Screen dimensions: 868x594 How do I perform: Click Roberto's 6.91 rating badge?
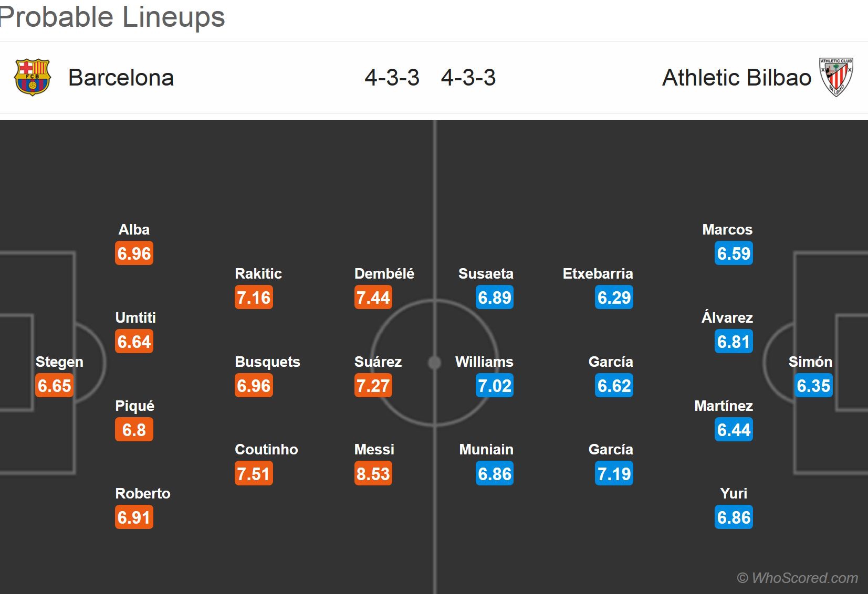134,517
